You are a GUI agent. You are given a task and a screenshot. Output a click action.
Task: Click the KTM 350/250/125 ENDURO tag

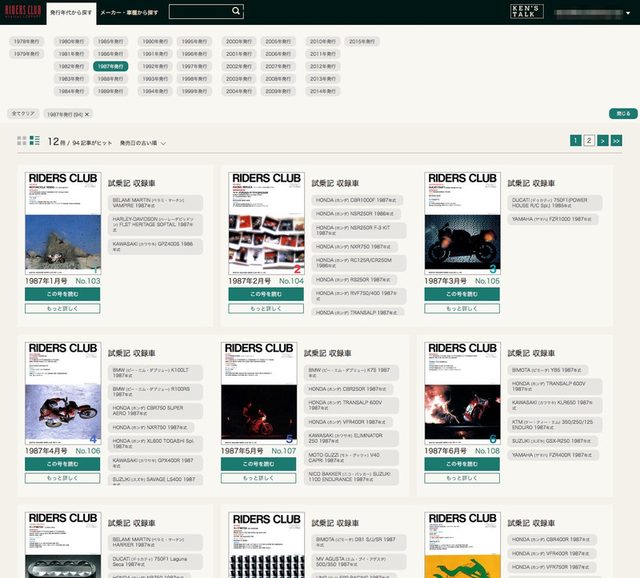point(555,425)
